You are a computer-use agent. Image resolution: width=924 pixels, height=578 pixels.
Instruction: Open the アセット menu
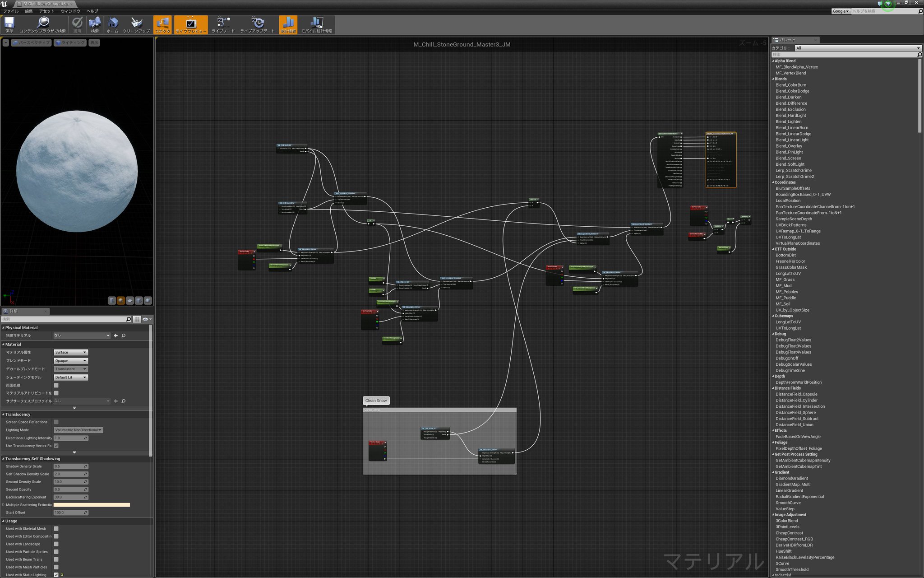tap(46, 11)
